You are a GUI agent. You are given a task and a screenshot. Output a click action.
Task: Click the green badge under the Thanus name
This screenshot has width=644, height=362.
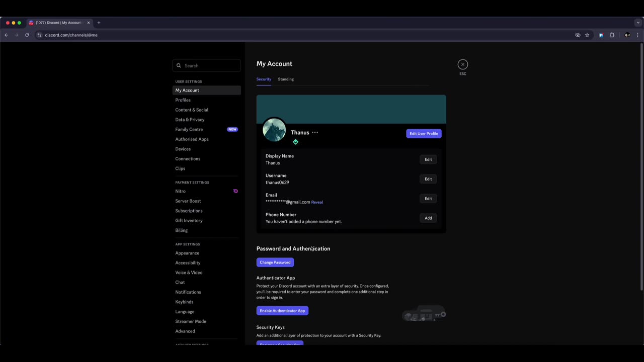pos(295,142)
